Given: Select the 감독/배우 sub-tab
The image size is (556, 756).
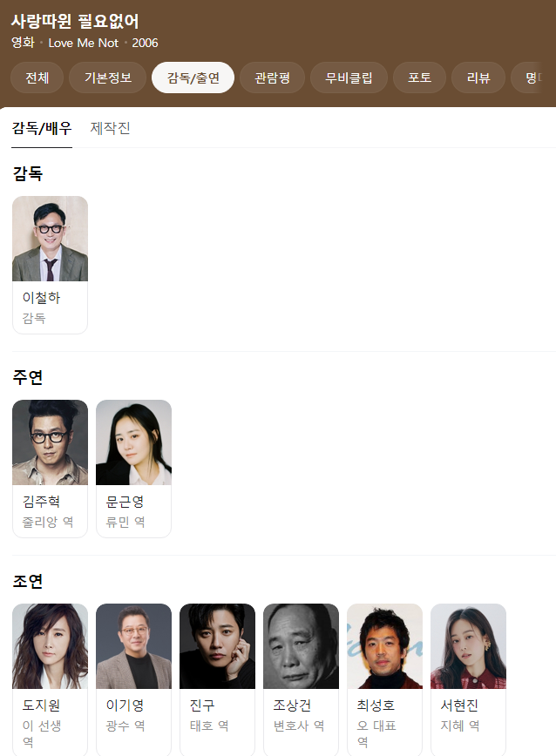Looking at the screenshot, I should (x=42, y=128).
